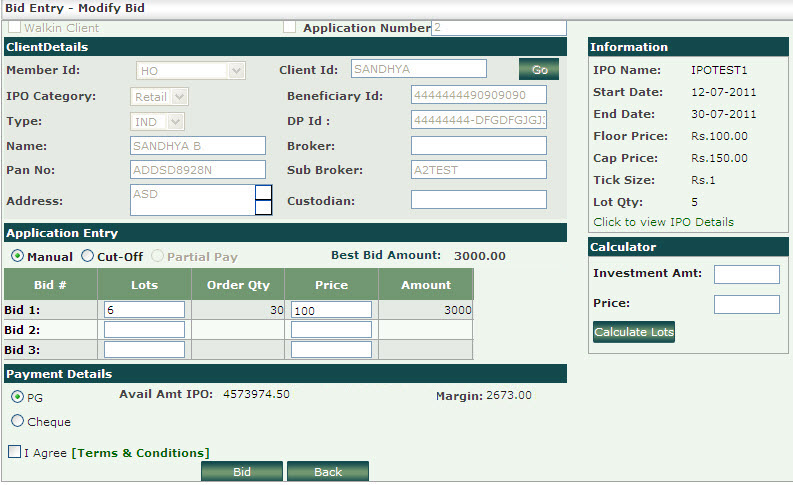Screen dimensions: 793x485
Task: Click to view IPO Details link
Action: pos(663,222)
